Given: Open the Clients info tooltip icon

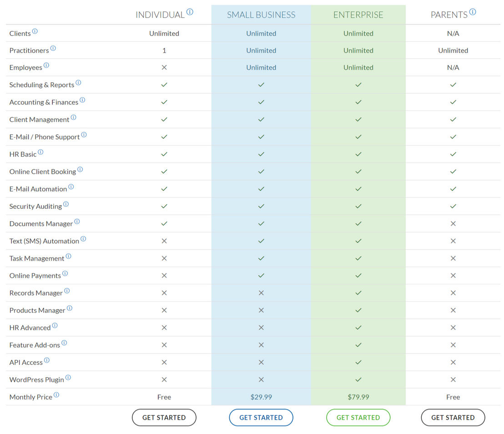Looking at the screenshot, I should click(x=35, y=31).
